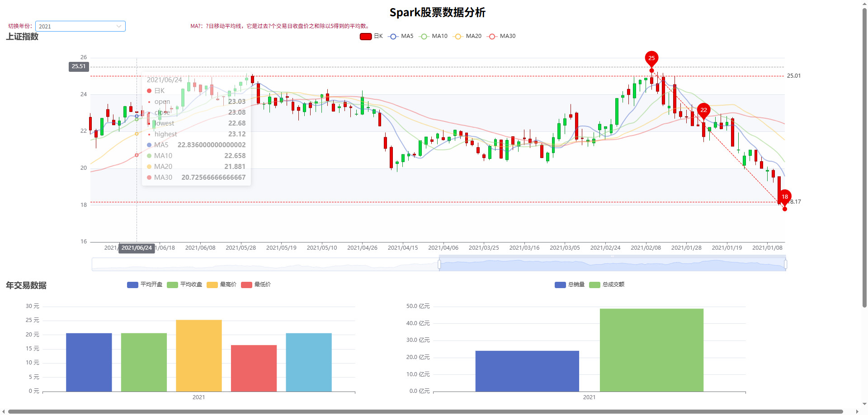This screenshot has height=415, width=868.
Task: Click the blue 总销量 bar for 2021
Action: (527, 371)
